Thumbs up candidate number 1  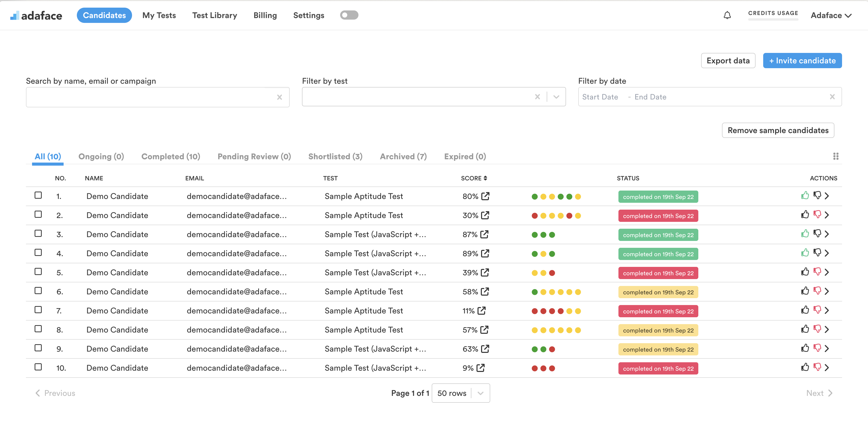[x=805, y=195]
